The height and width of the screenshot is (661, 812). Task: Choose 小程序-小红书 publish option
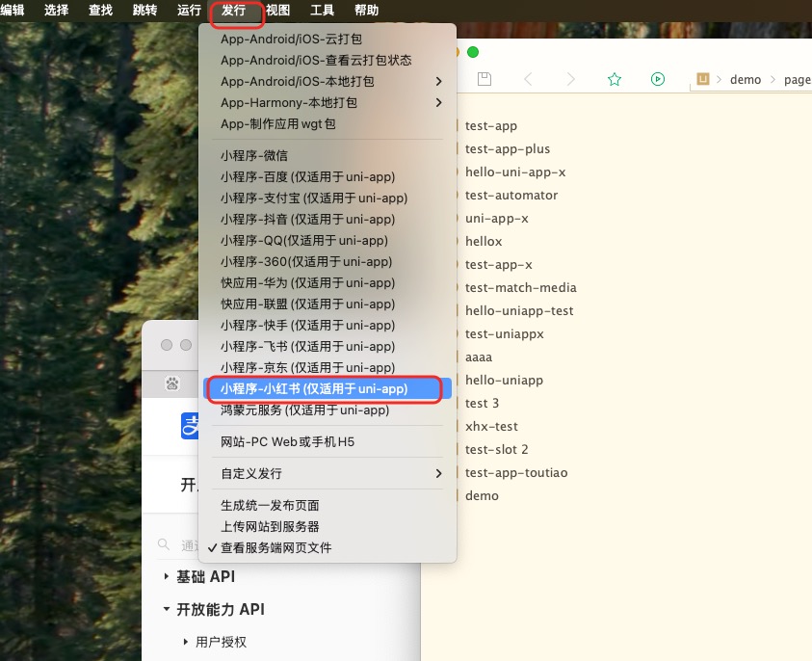(327, 389)
